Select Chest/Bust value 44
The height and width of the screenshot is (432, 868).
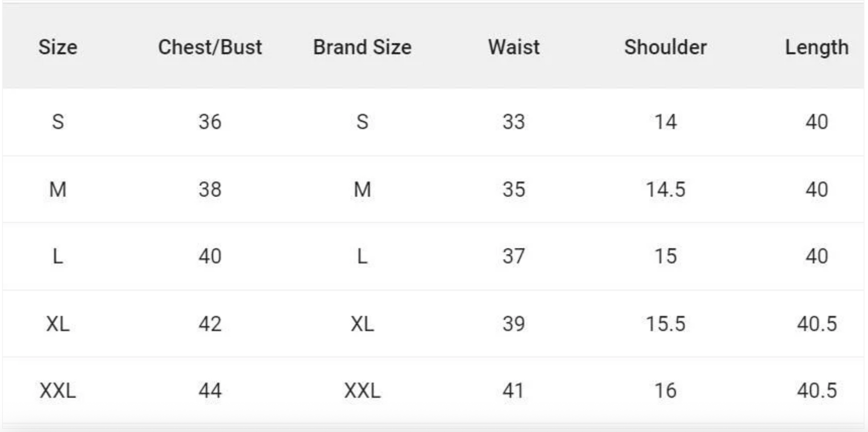tap(210, 391)
